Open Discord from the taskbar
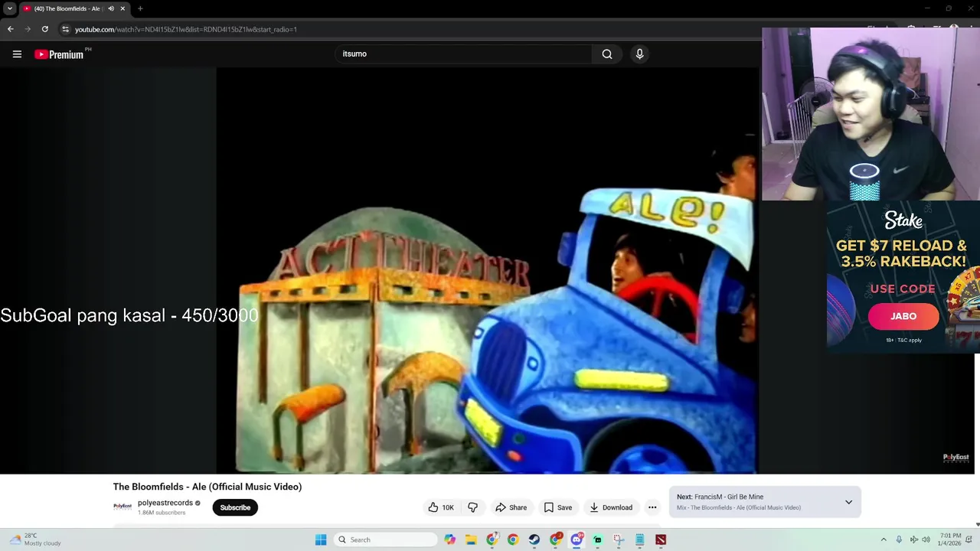 click(577, 540)
